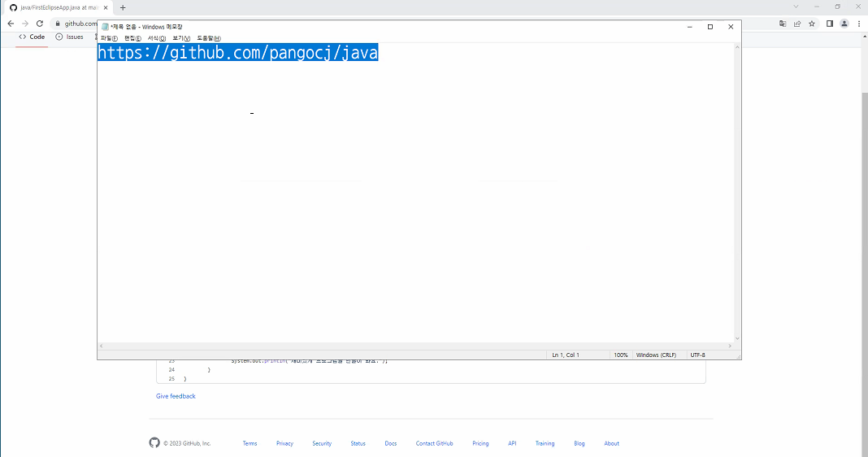Open the API footer link
This screenshot has width=868, height=457.
point(512,443)
